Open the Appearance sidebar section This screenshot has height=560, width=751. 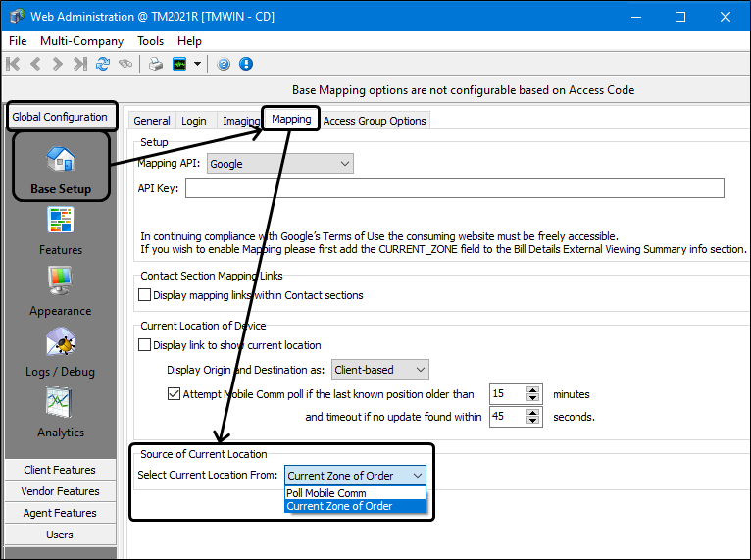60,291
